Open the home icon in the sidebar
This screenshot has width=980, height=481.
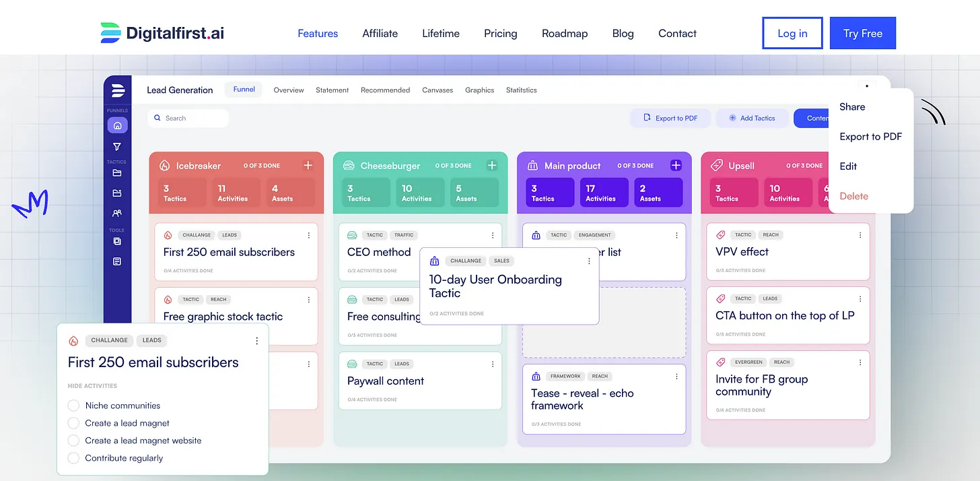click(x=117, y=125)
